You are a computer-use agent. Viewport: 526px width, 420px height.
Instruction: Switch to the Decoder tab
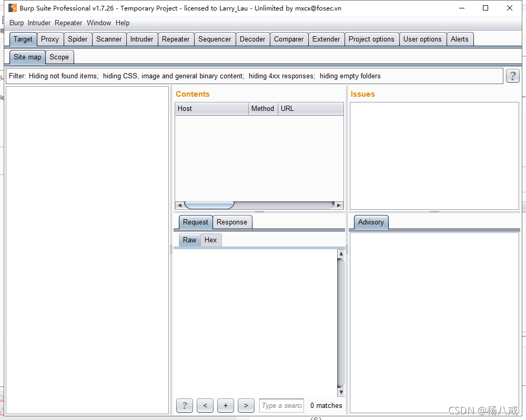pos(252,39)
